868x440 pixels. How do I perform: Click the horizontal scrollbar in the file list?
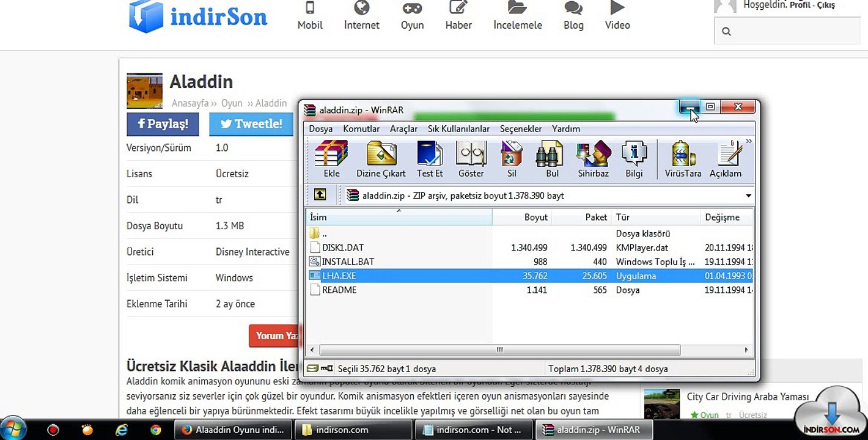click(499, 350)
